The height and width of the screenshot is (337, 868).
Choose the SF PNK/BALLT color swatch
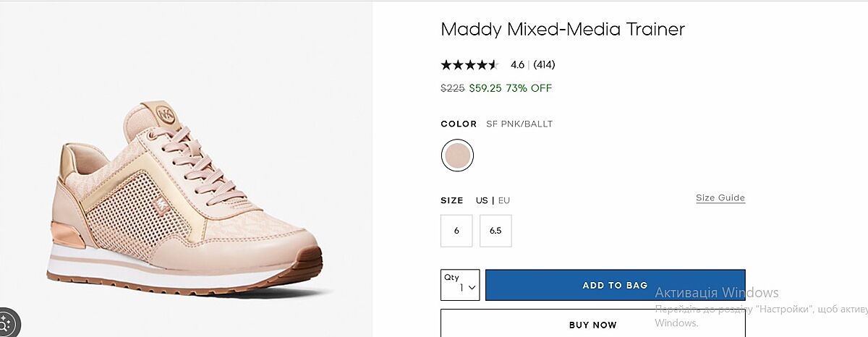[x=457, y=155]
